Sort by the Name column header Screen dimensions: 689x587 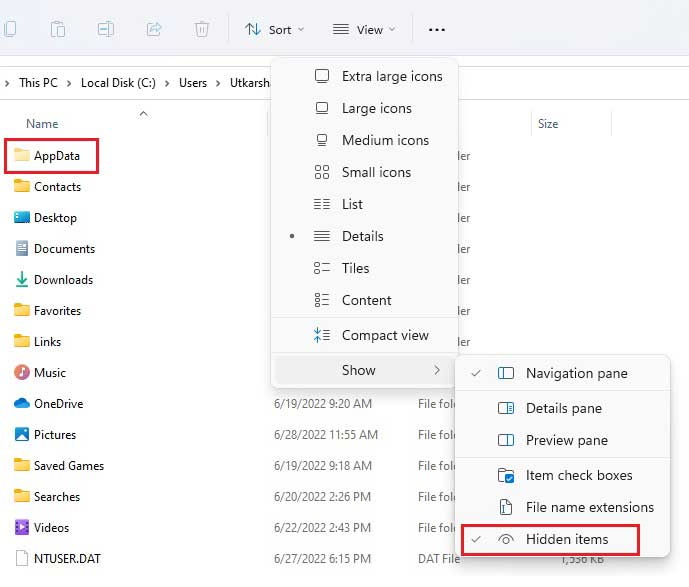[42, 124]
